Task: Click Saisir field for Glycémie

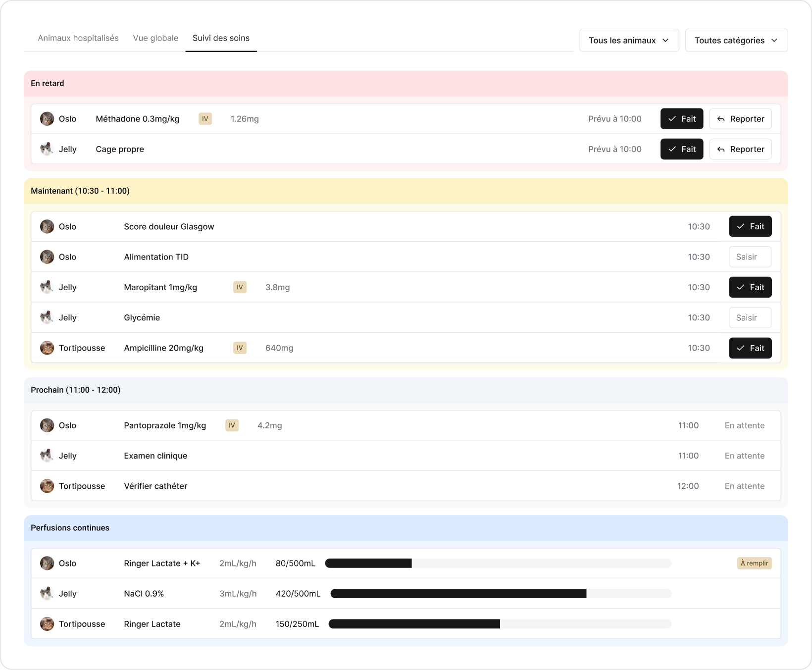Action: [x=750, y=317]
